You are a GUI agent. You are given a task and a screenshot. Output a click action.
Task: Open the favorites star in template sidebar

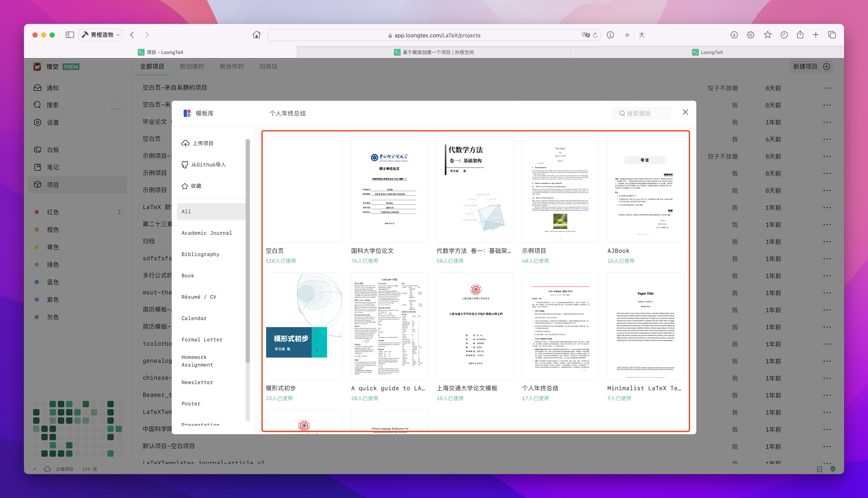pos(185,186)
